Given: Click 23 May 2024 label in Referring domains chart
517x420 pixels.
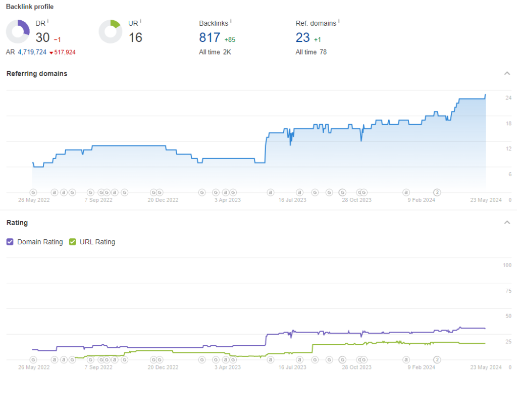Looking at the screenshot, I should point(486,200).
